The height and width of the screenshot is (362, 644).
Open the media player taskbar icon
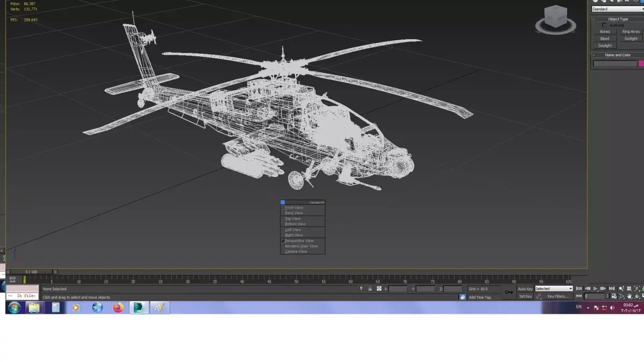point(76,307)
